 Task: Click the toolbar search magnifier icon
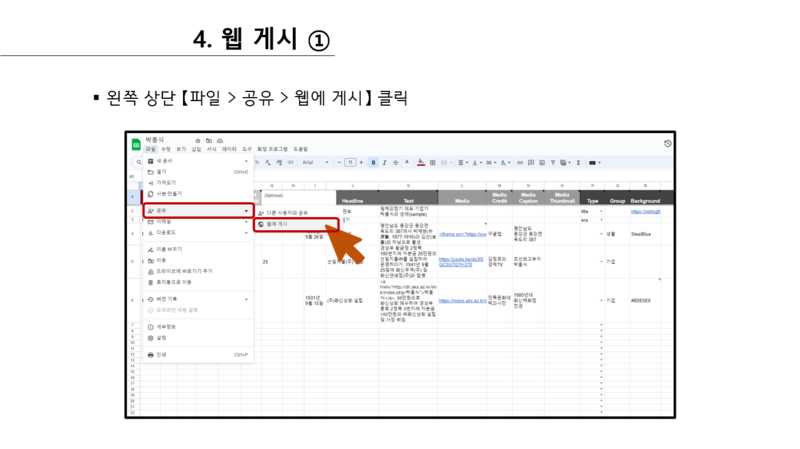click(138, 162)
